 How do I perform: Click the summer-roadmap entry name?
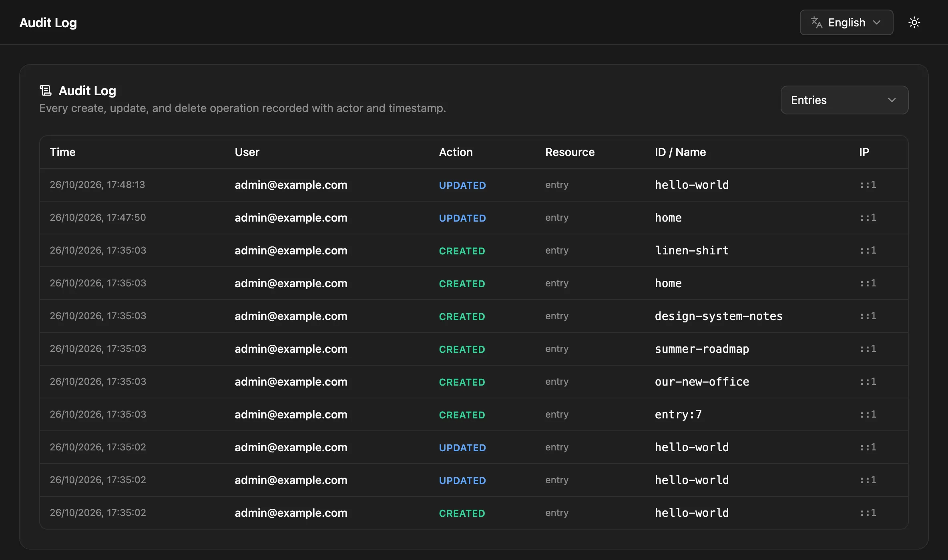point(701,349)
